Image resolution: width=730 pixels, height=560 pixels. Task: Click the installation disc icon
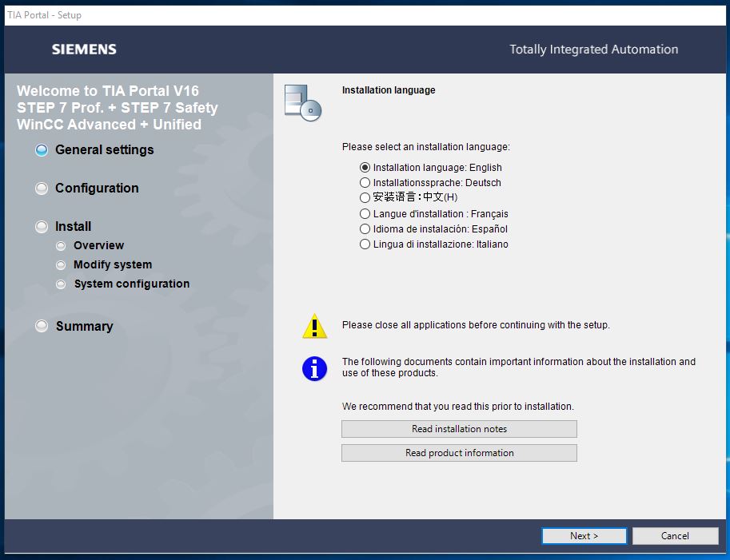[302, 102]
